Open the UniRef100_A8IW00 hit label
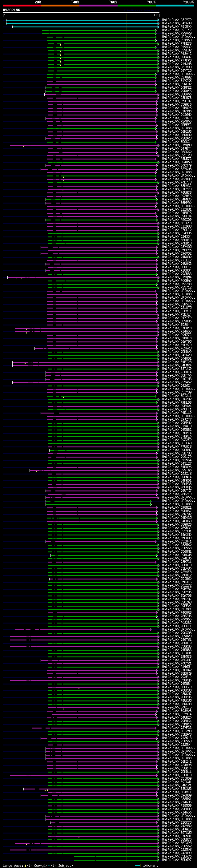 [177, 26]
